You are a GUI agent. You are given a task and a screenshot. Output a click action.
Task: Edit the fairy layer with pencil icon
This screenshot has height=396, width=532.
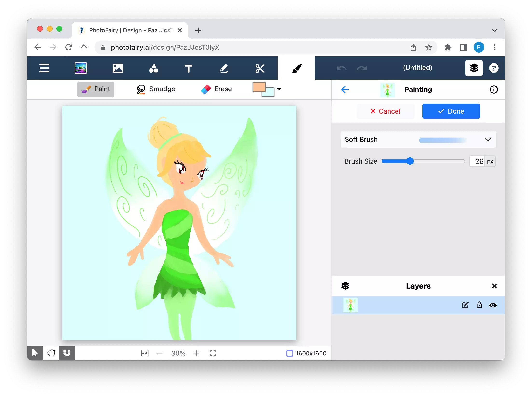(x=465, y=305)
